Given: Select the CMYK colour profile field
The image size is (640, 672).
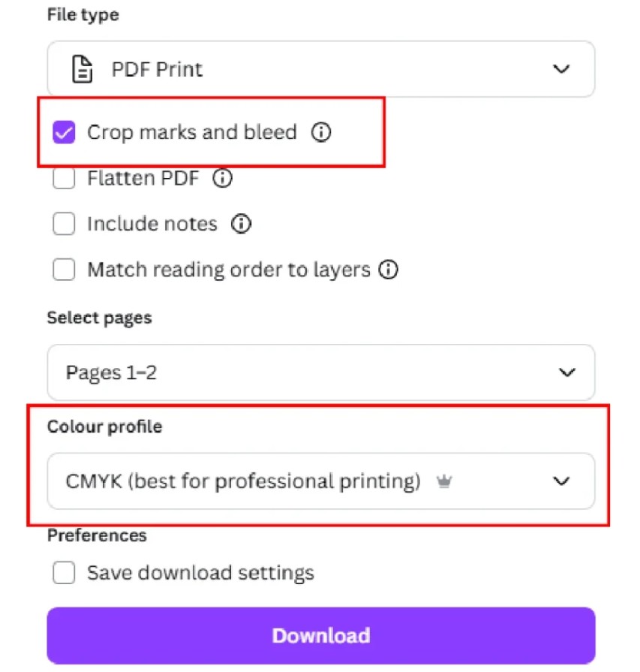Looking at the screenshot, I should (x=321, y=481).
